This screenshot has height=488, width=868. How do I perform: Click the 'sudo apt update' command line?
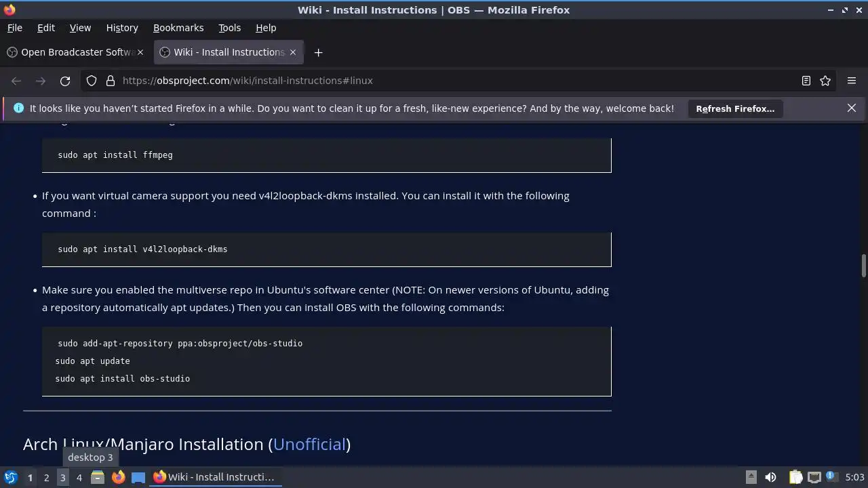point(92,361)
